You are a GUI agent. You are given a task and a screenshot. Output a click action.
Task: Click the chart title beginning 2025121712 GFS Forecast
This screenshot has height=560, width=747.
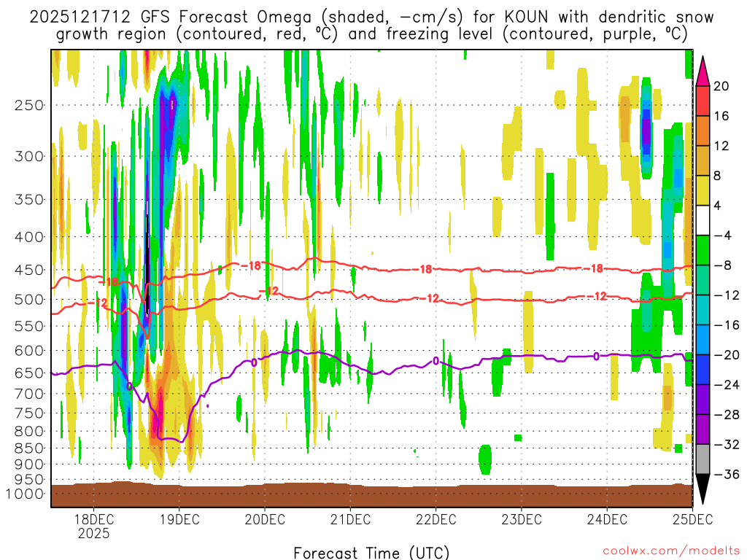coord(371,26)
